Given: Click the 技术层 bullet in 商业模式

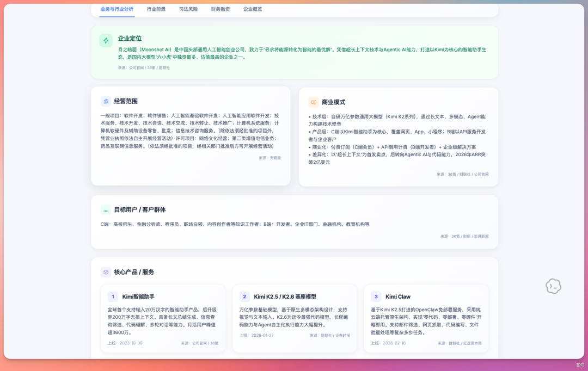Looking at the screenshot, I should tap(397, 120).
